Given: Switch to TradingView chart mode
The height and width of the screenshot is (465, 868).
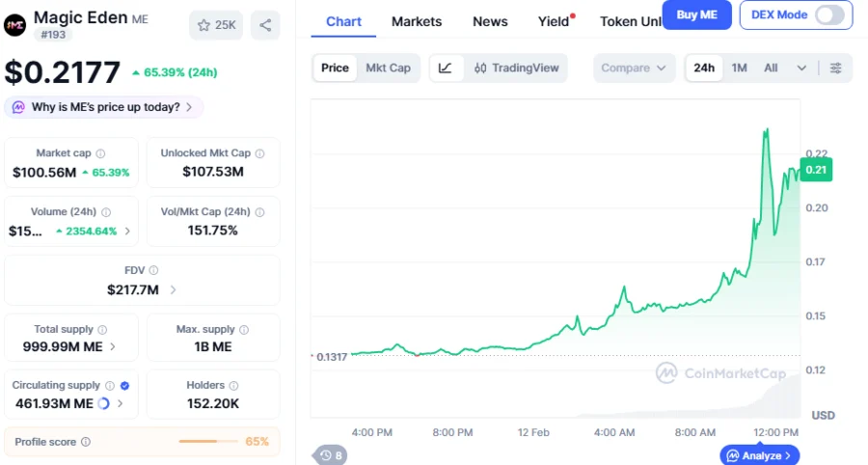Looking at the screenshot, I should pyautogui.click(x=516, y=68).
